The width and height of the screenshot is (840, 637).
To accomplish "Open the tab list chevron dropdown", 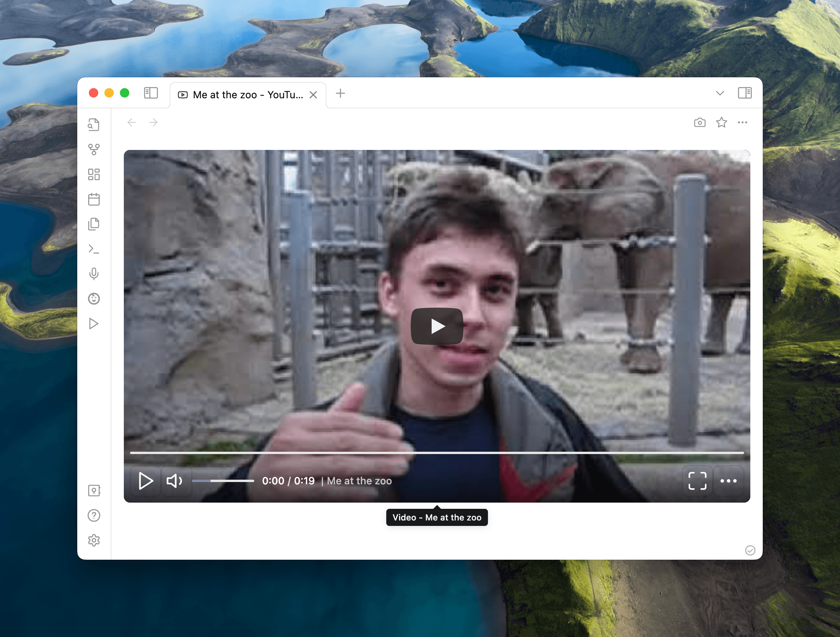I will [x=720, y=93].
